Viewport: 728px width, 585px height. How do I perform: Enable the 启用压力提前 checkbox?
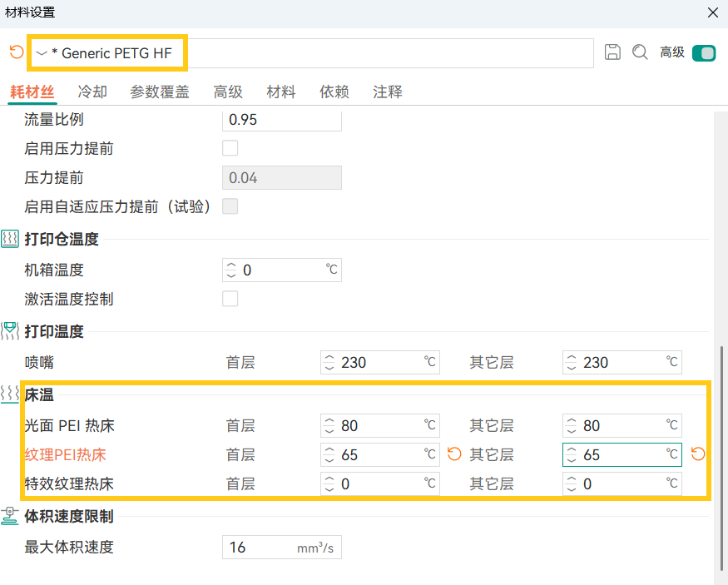(230, 148)
